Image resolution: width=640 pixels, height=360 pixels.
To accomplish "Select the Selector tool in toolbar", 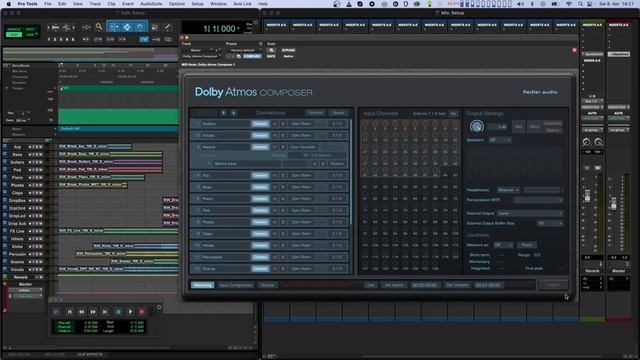I will point(127,27).
